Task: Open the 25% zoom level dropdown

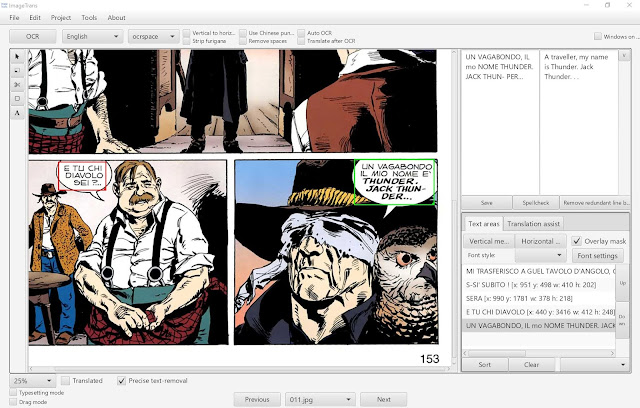Action: pyautogui.click(x=33, y=381)
